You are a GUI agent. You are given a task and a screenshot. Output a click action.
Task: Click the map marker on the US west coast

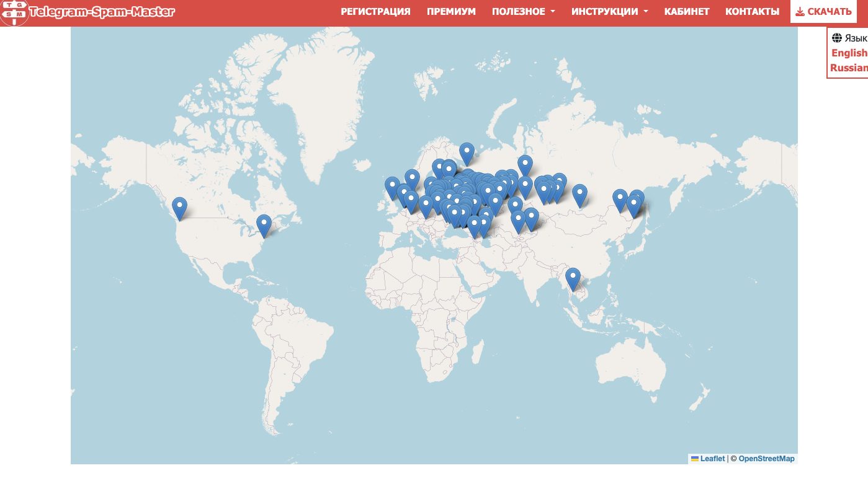tap(179, 208)
